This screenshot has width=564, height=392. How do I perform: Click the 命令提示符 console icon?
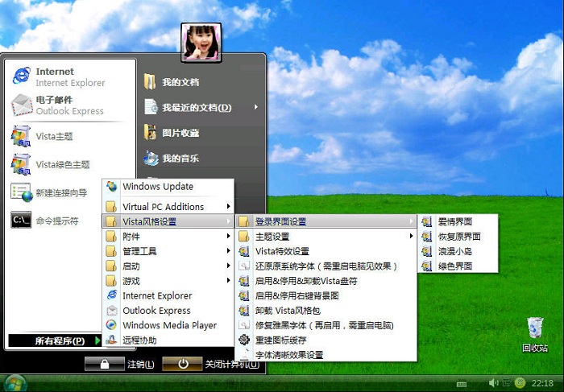click(21, 221)
